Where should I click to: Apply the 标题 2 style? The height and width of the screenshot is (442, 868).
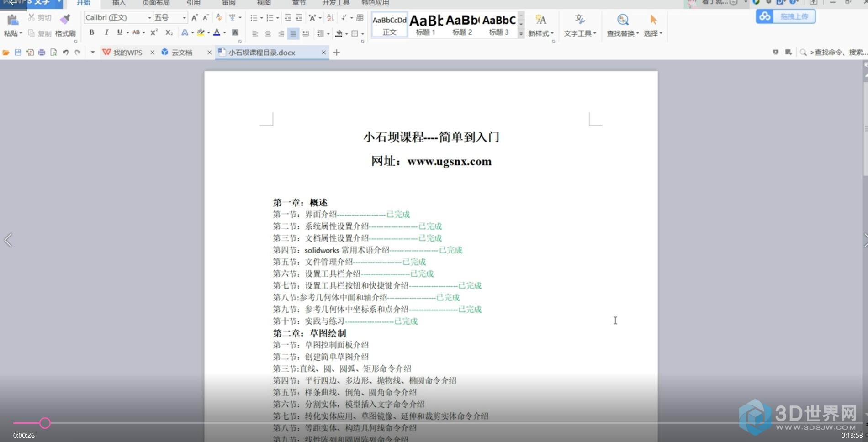tap(462, 25)
